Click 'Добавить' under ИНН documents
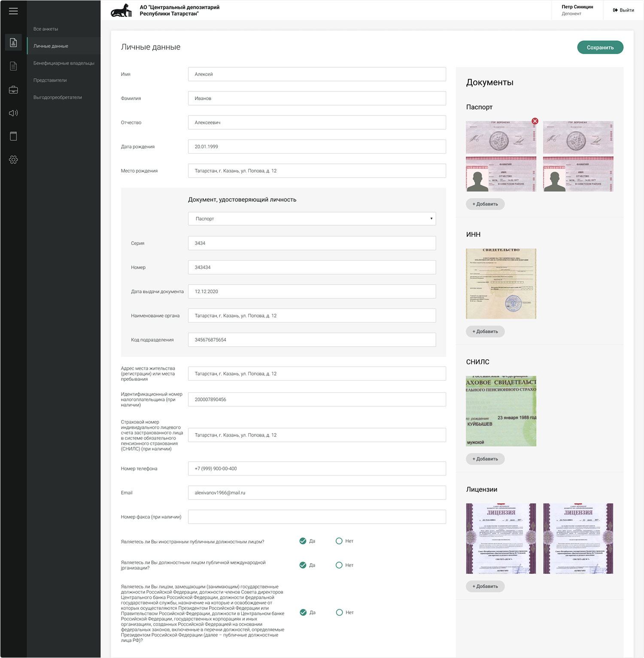The image size is (644, 658). tap(485, 331)
